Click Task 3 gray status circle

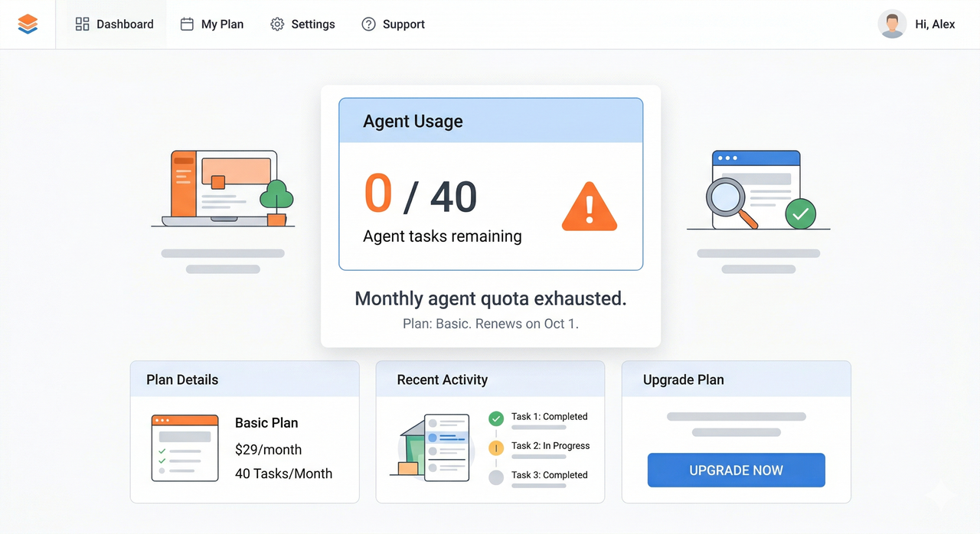tap(496, 477)
